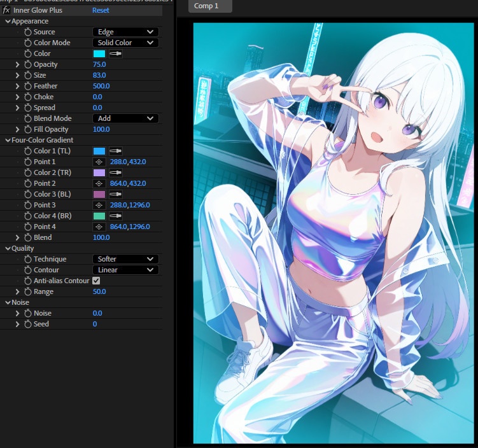Viewport: 478px width, 448px height.
Task: Collapse the Quality group
Action: [8, 248]
